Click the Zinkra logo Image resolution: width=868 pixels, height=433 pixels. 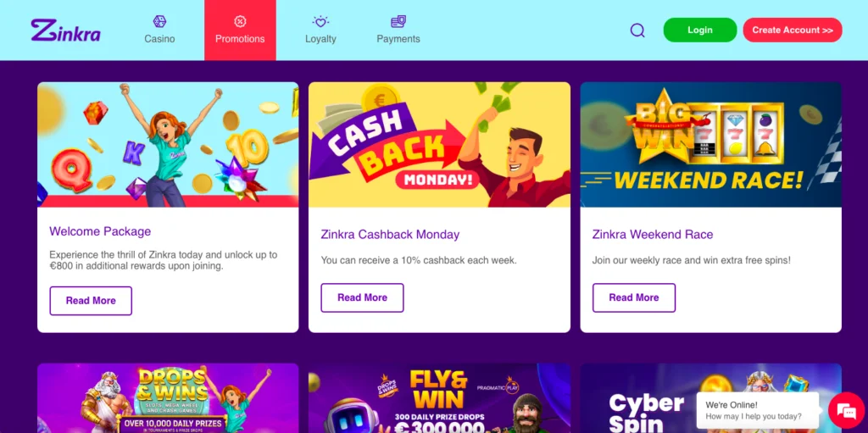click(65, 30)
